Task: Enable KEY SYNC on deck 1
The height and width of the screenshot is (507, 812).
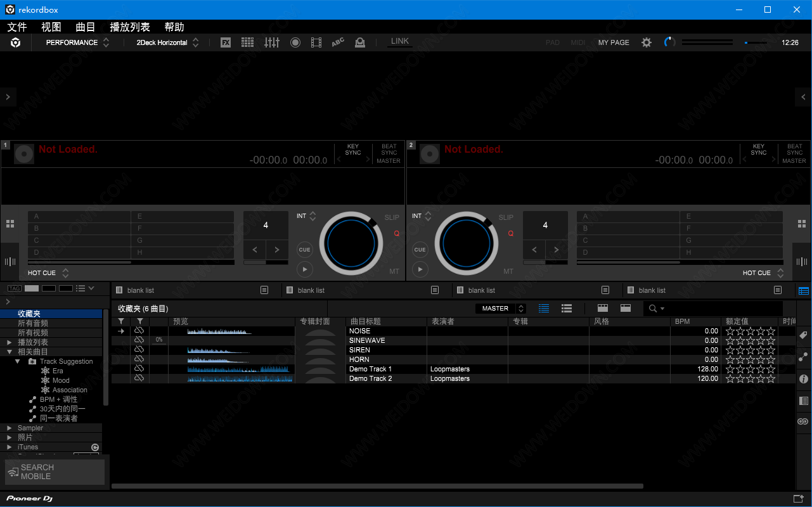Action: coord(353,150)
